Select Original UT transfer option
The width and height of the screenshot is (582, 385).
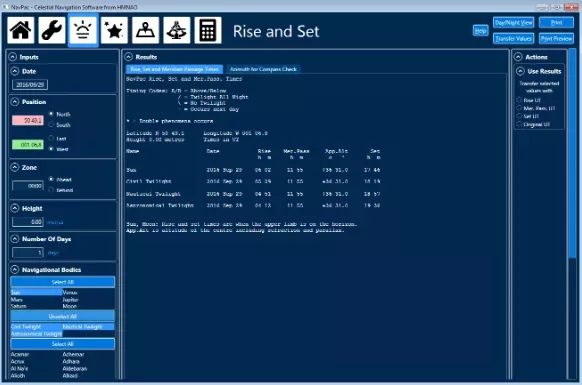coord(519,124)
